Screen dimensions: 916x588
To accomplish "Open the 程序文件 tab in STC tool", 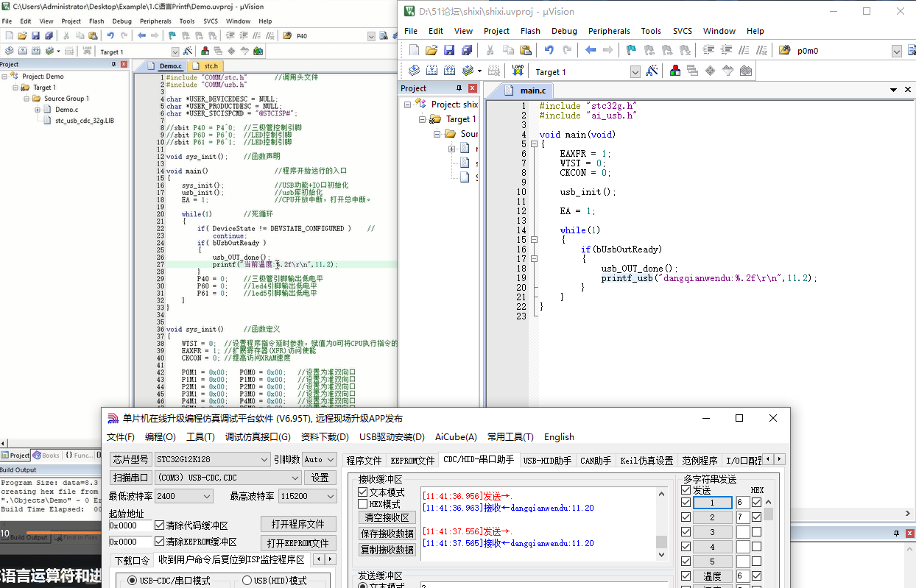I will pos(364,461).
